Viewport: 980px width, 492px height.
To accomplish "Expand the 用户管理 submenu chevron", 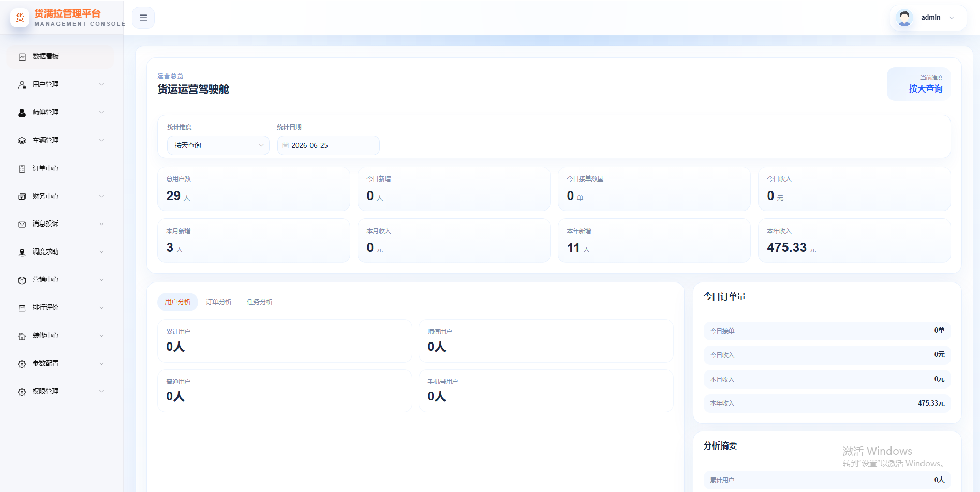I will click(x=102, y=84).
